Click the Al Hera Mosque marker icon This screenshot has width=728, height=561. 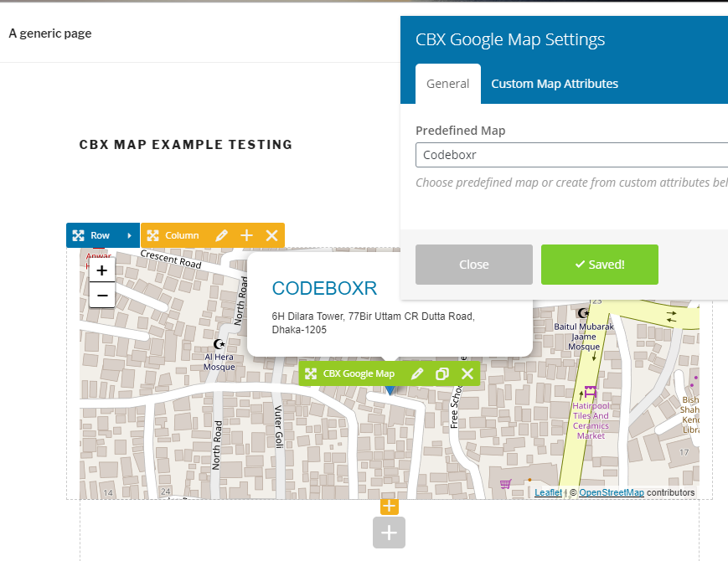coord(219,344)
